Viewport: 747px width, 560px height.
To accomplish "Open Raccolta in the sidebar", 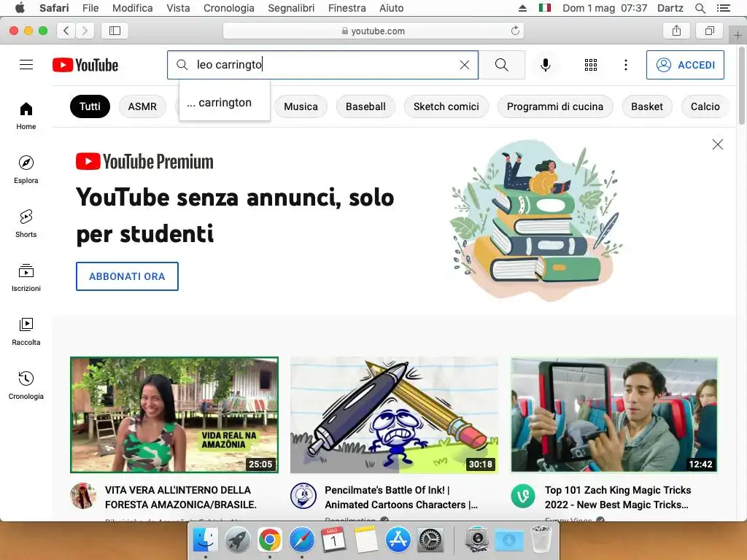I will tap(26, 331).
